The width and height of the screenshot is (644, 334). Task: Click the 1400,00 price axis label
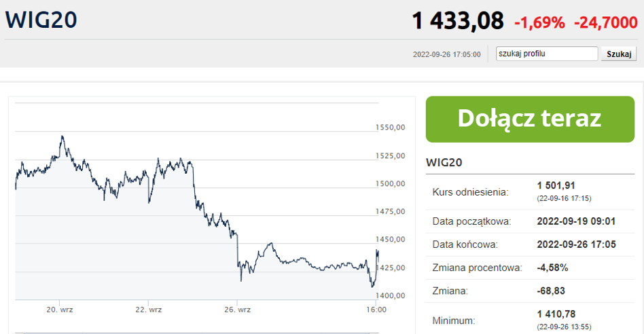pyautogui.click(x=390, y=296)
